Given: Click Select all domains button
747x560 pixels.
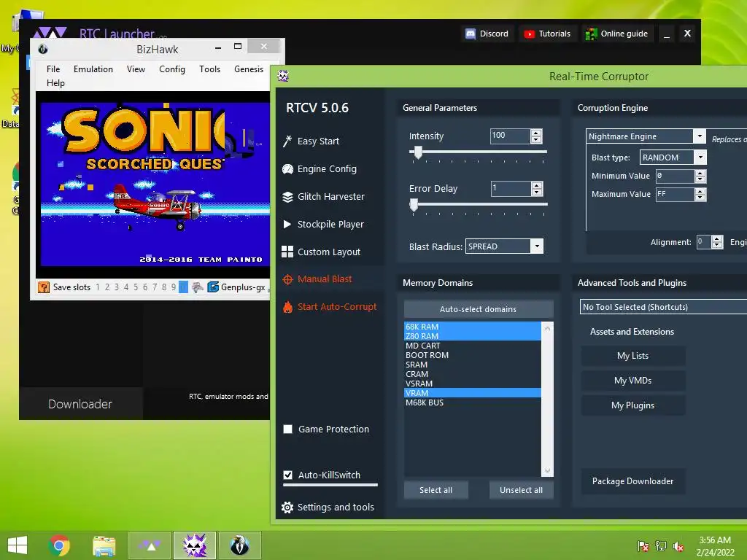Looking at the screenshot, I should click(x=436, y=490).
